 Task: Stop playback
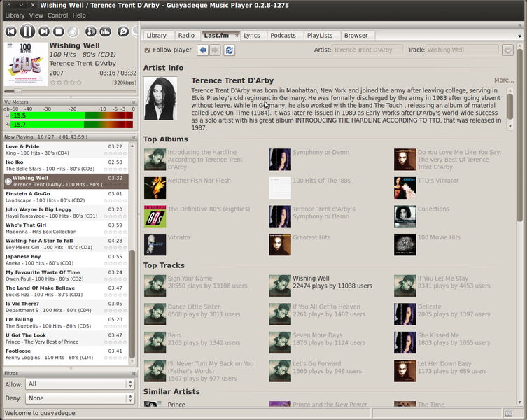tap(59, 31)
